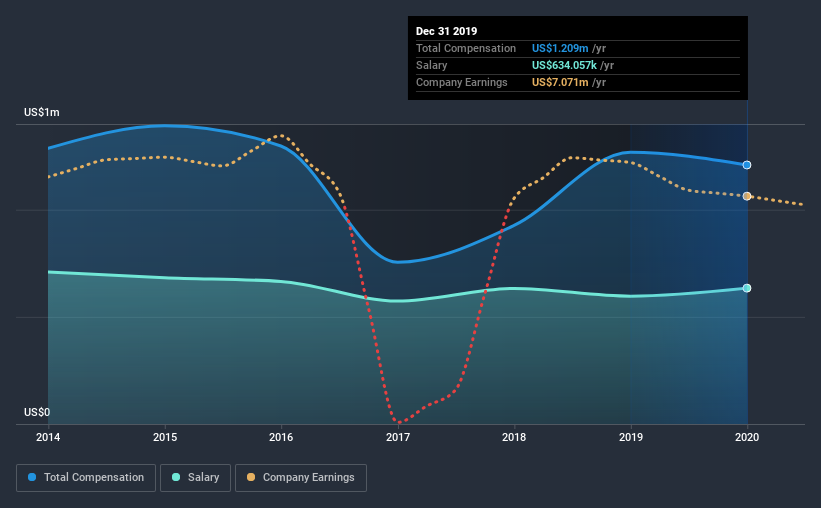The image size is (821, 508).
Task: Click the Salary tooltip row label
Action: (431, 65)
